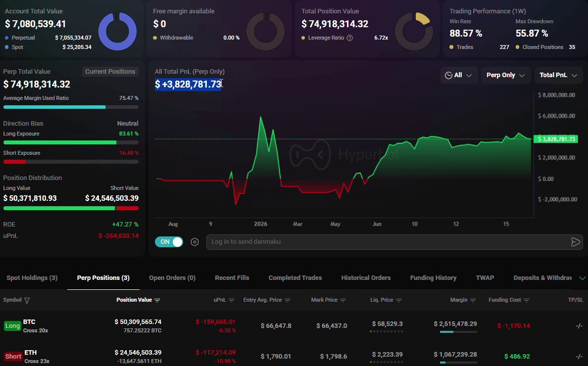The image size is (588, 366).
Task: Open the Funding History tab
Action: (433, 278)
